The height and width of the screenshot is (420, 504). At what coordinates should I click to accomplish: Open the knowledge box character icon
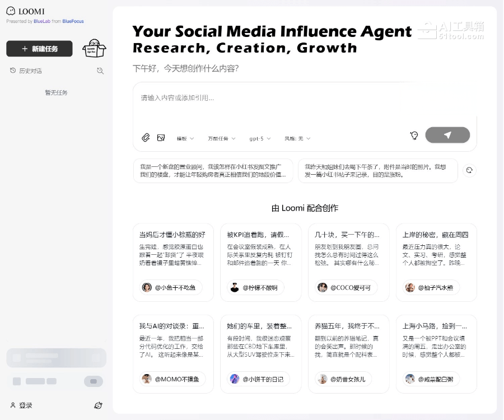[94, 49]
